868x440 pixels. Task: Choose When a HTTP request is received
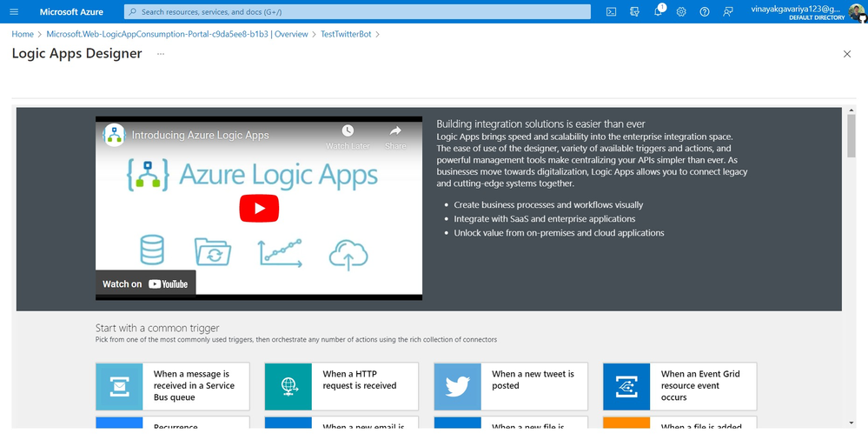tap(341, 386)
